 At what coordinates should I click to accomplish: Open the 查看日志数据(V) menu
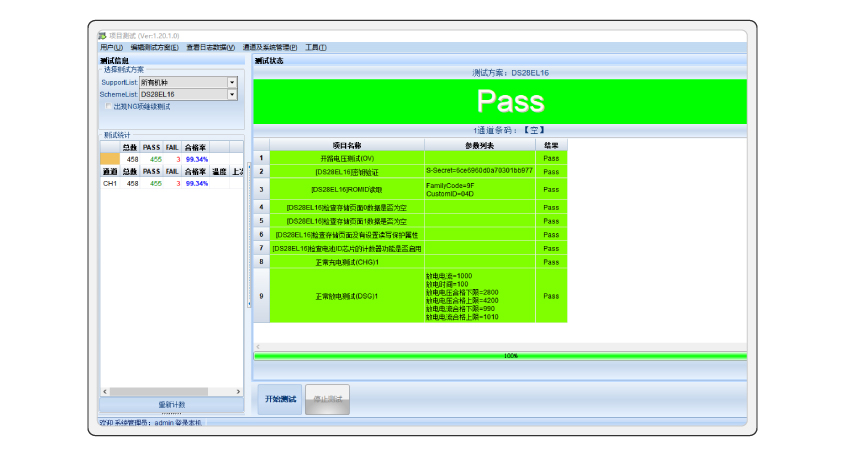point(210,47)
